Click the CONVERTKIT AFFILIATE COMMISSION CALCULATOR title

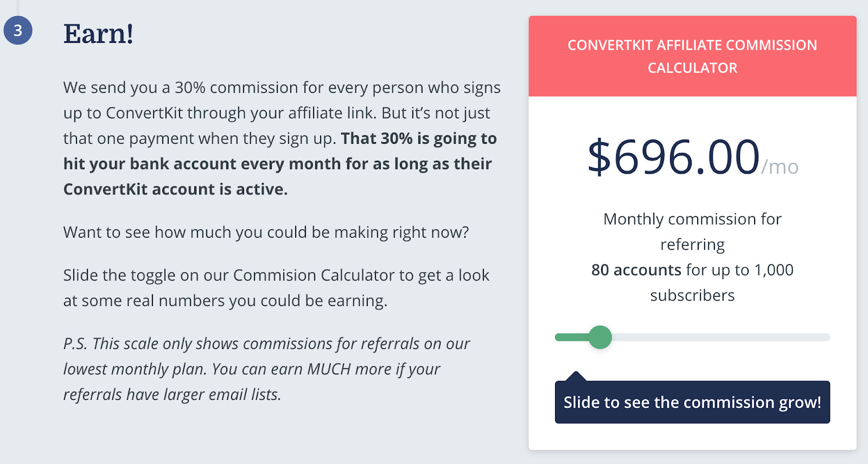693,56
